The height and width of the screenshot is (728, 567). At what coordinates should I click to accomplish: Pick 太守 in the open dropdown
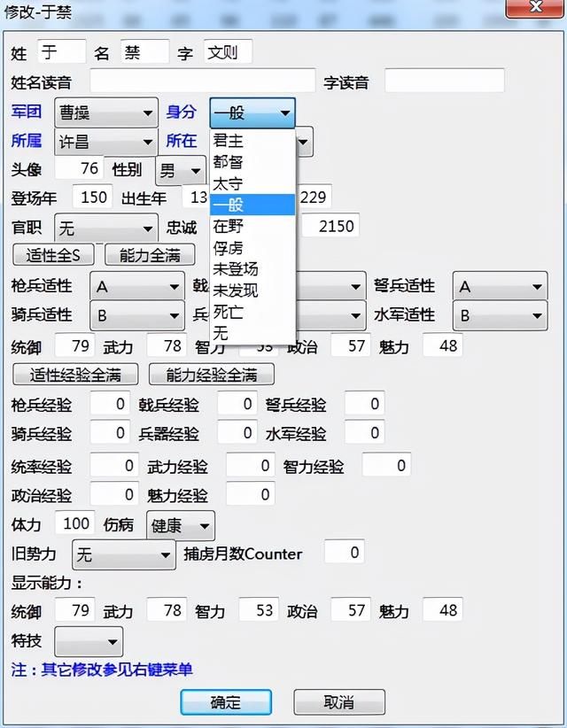[252, 183]
